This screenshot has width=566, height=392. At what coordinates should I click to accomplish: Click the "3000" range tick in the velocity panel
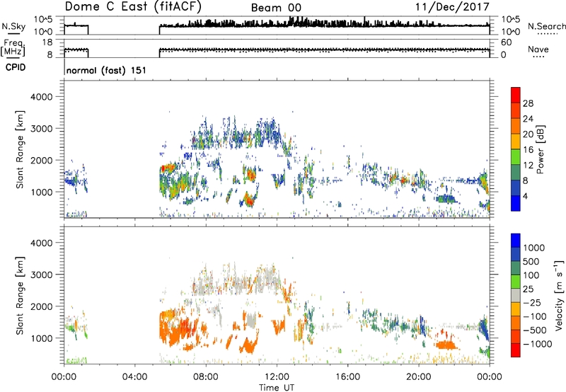[41, 275]
